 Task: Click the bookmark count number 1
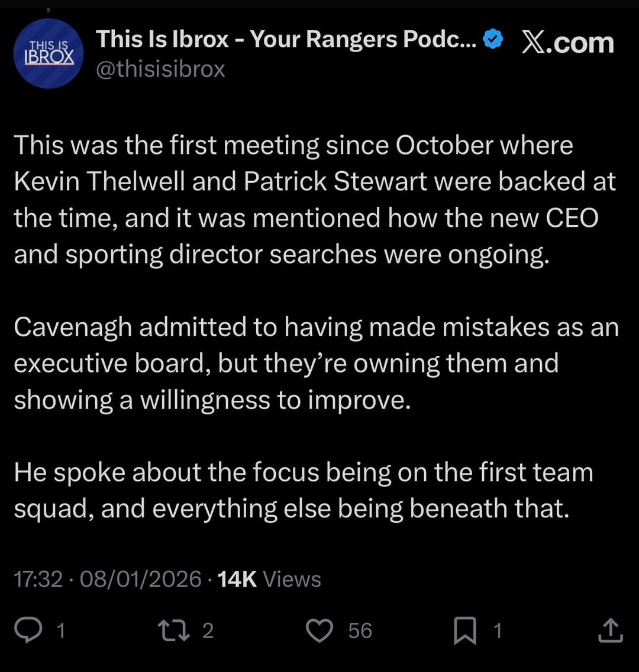[498, 631]
